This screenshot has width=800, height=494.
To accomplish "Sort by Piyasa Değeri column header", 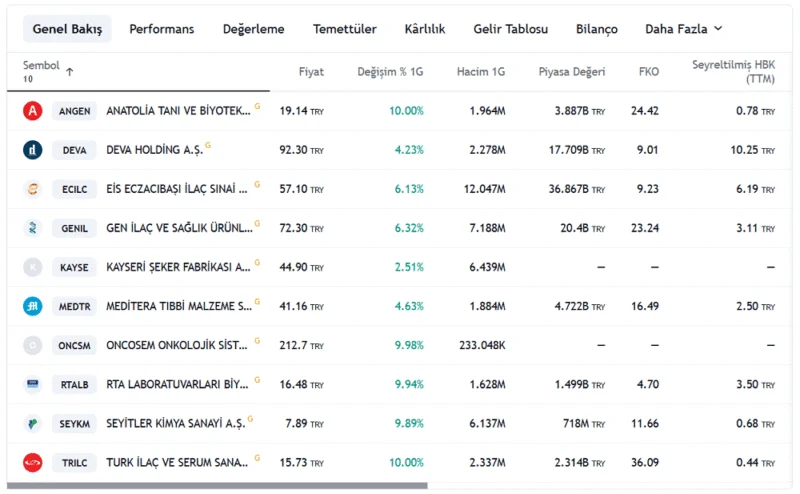I will pos(572,72).
